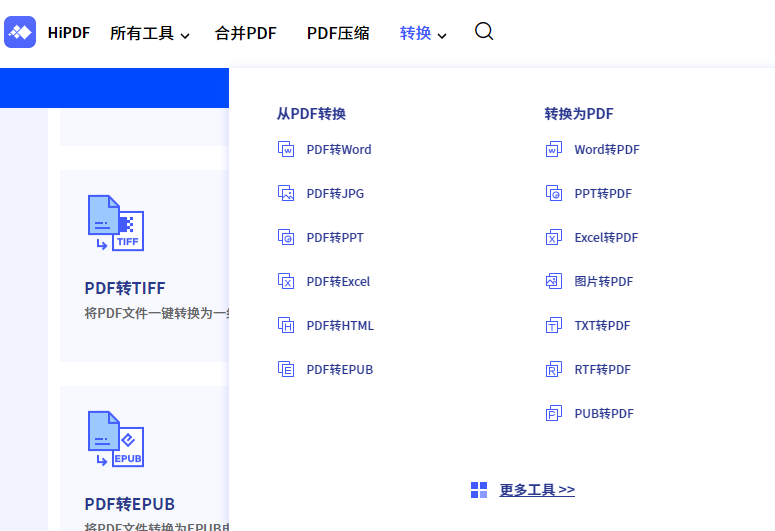The image size is (775, 531).
Task: Click the PDF转PPT icon
Action: (x=286, y=237)
